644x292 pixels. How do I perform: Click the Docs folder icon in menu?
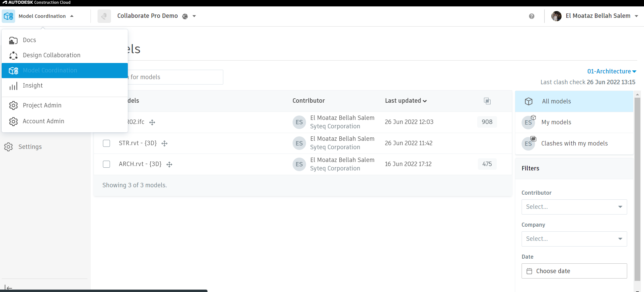click(x=13, y=40)
